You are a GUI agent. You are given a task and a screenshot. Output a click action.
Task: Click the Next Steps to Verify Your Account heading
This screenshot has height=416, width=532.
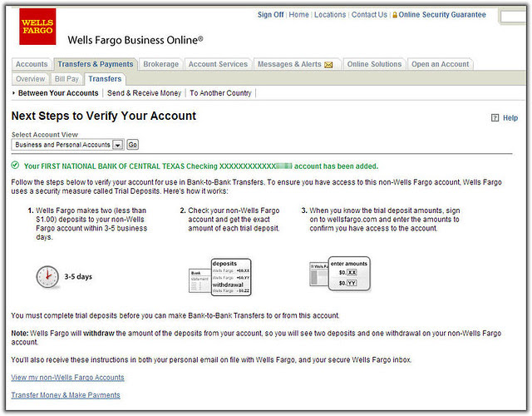pyautogui.click(x=103, y=116)
